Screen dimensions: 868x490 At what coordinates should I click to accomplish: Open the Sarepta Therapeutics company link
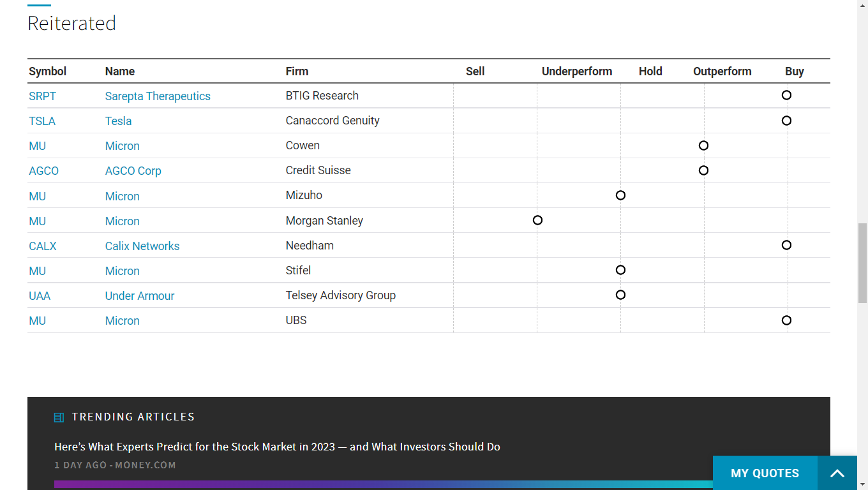pos(158,96)
